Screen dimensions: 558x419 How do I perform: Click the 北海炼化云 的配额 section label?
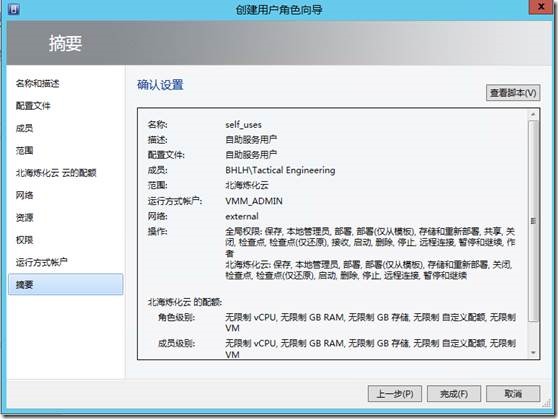pyautogui.click(x=185, y=302)
